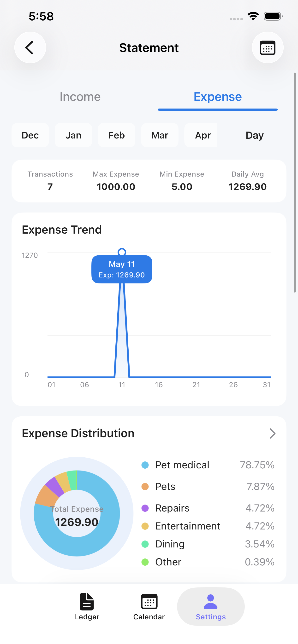298x644 pixels.
Task: Click the blue Pet medical legend dot
Action: coord(145,465)
